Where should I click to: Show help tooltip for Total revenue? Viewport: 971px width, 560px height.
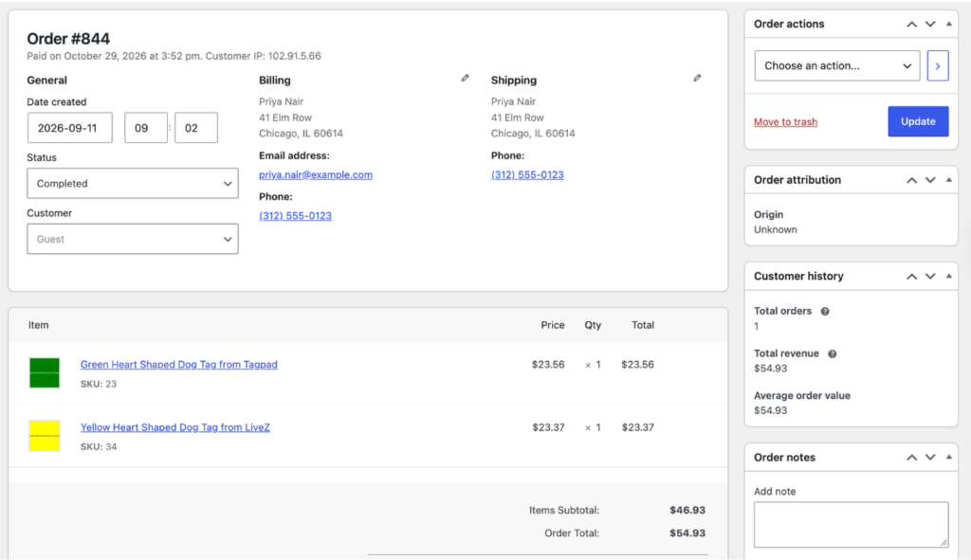coord(833,354)
